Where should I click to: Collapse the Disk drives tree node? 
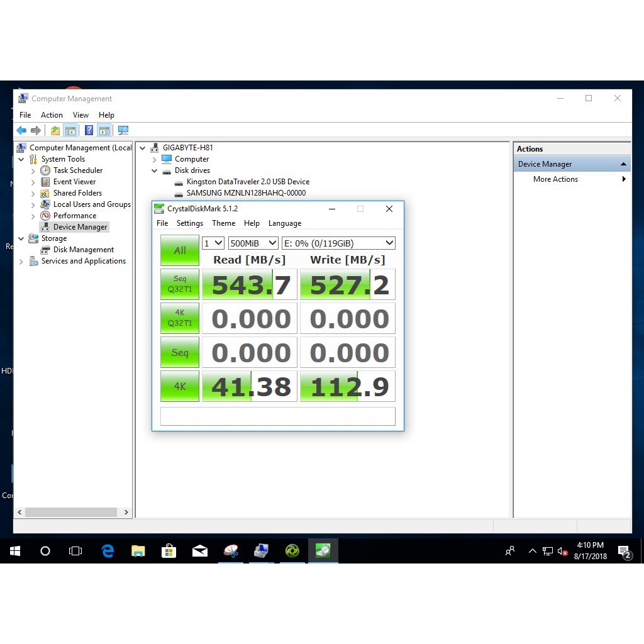click(x=154, y=170)
